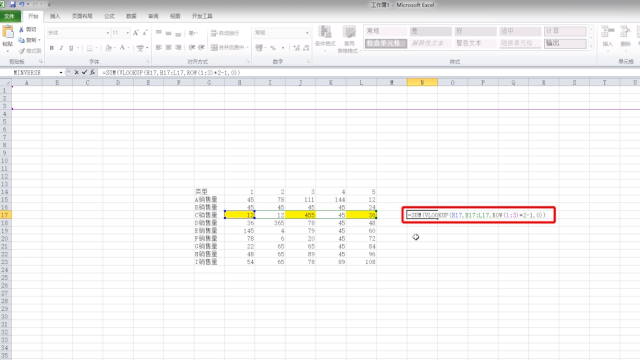The height and width of the screenshot is (360, 640).
Task: Open font name dropdown
Action: [x=107, y=33]
